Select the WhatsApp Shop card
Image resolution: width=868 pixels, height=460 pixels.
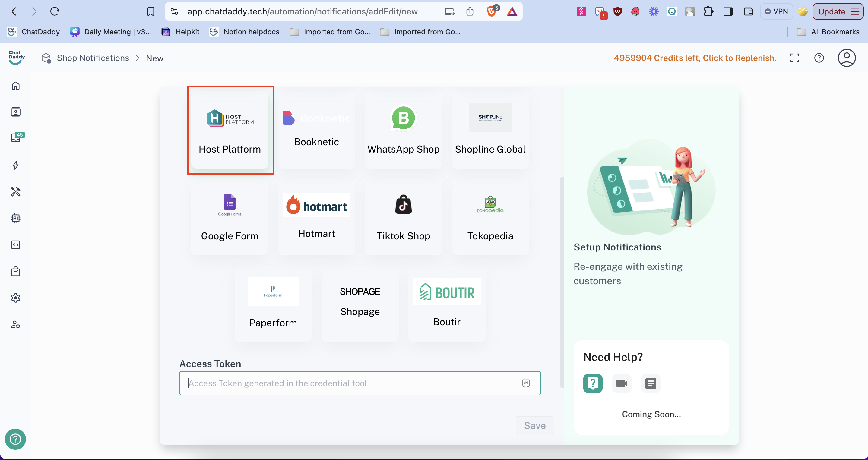(x=403, y=130)
